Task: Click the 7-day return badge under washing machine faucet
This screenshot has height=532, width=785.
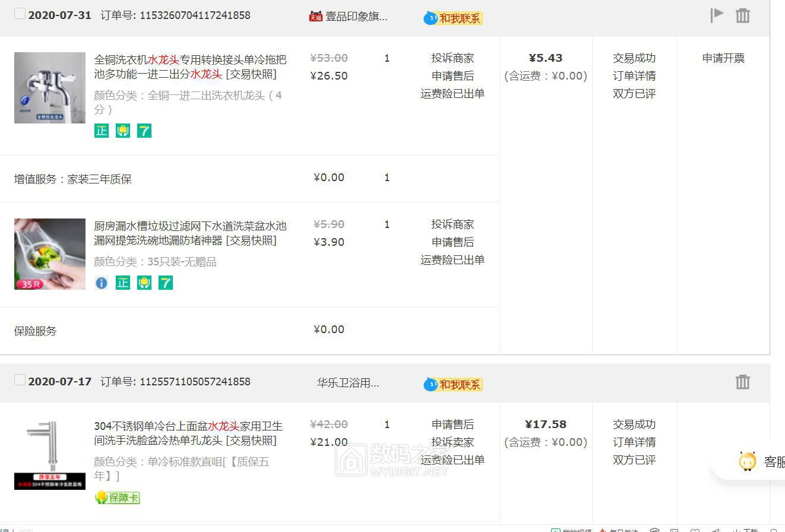Action: (x=144, y=131)
